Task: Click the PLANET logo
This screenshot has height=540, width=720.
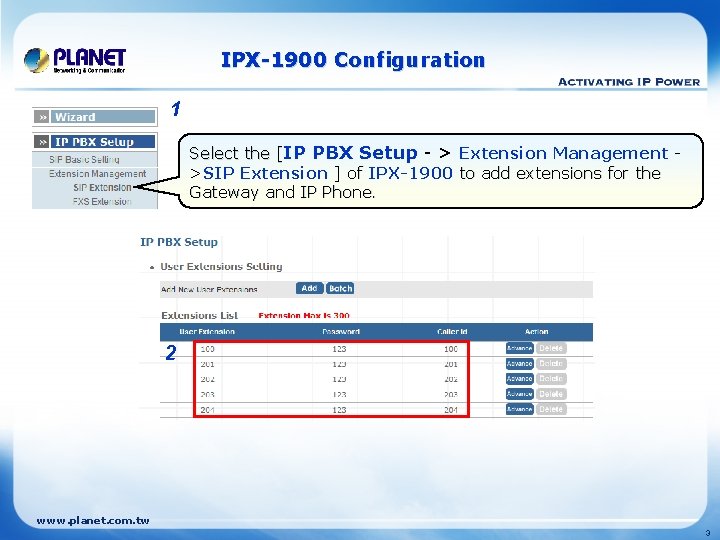Action: [75, 60]
